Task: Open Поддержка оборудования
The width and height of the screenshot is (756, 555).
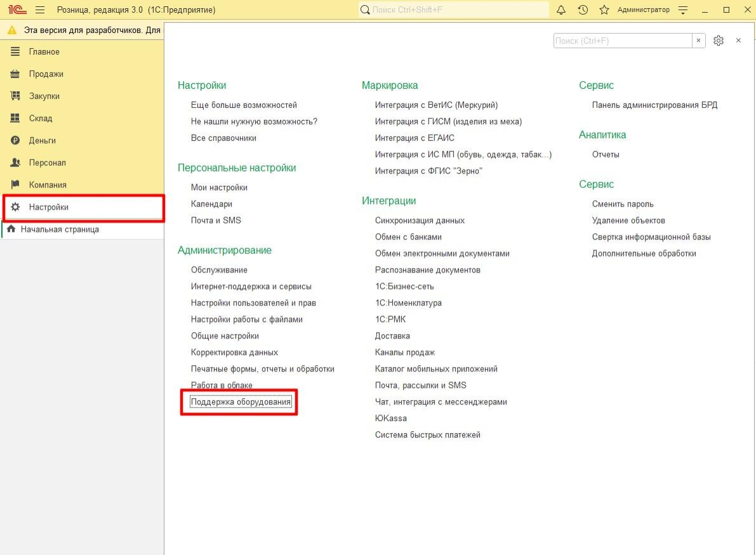Action: (241, 402)
